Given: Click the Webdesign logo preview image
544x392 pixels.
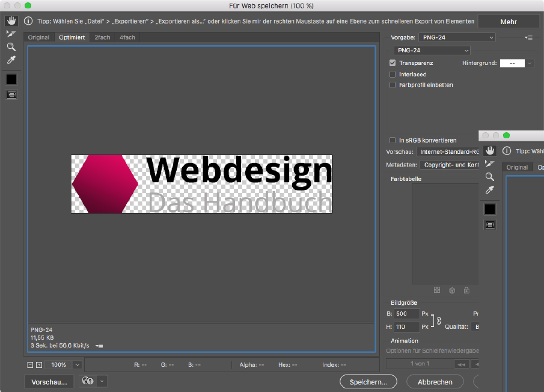Looking at the screenshot, I should tap(201, 184).
